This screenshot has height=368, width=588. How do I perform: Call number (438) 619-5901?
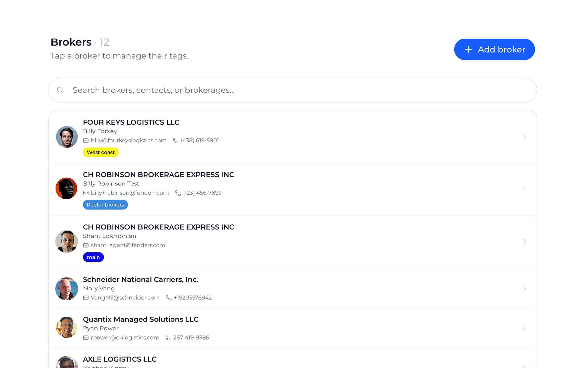coord(200,140)
